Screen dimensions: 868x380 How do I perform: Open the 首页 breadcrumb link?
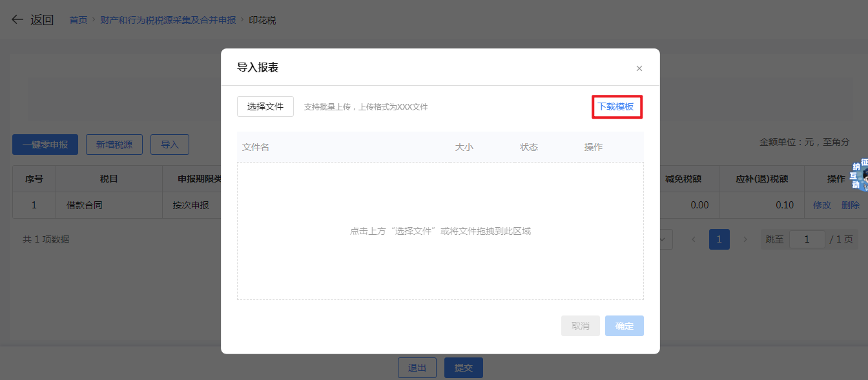[x=78, y=20]
